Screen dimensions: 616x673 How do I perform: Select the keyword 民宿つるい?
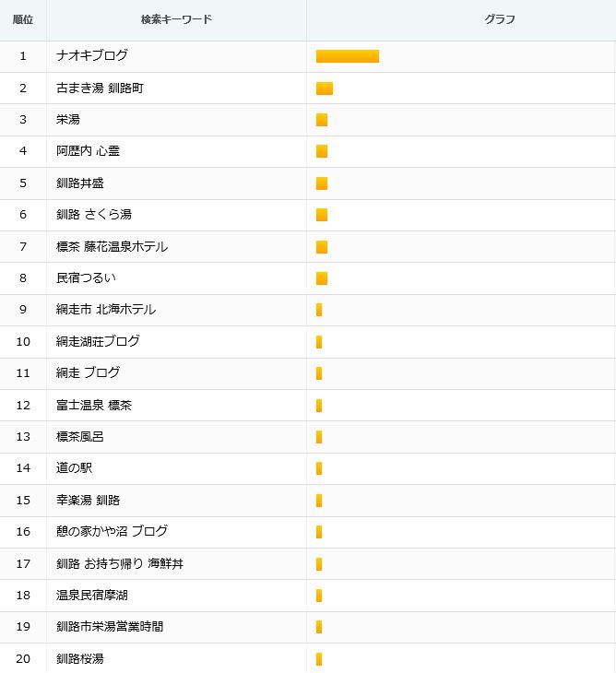(86, 278)
